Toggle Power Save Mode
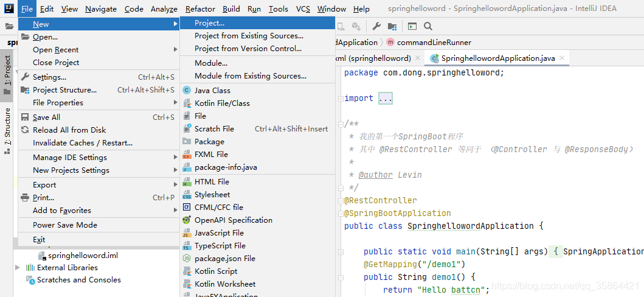Screen dimensions: 644x297 [x=99, y=225]
